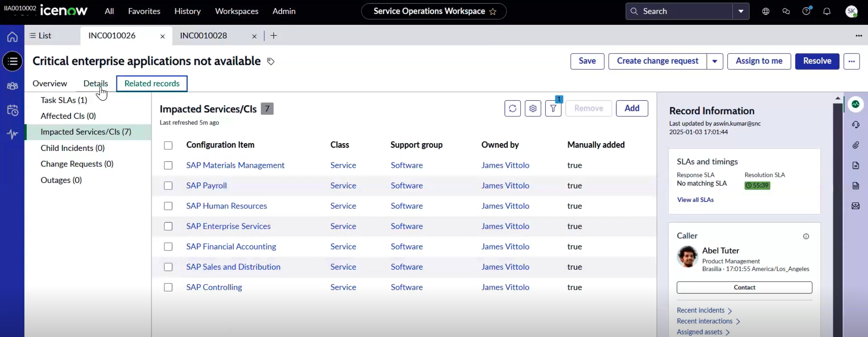Select Change Requests (0) related list
Viewport: 868px width, 337px height.
77,164
